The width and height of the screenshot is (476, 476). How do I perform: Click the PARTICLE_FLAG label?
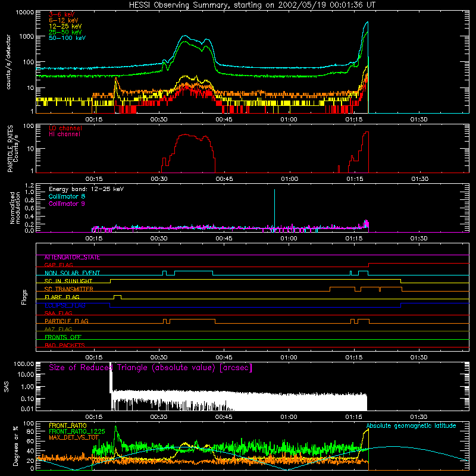[x=67, y=321]
